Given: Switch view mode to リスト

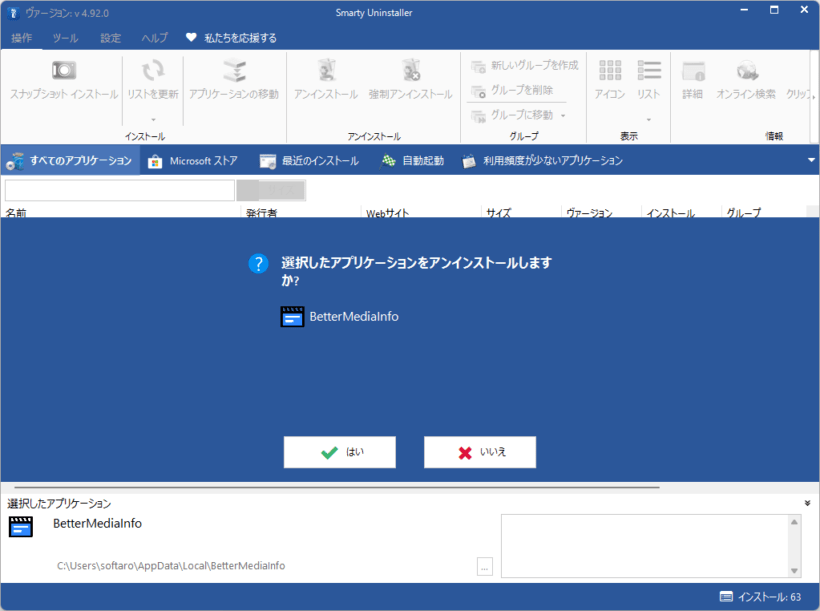Looking at the screenshot, I should (648, 80).
